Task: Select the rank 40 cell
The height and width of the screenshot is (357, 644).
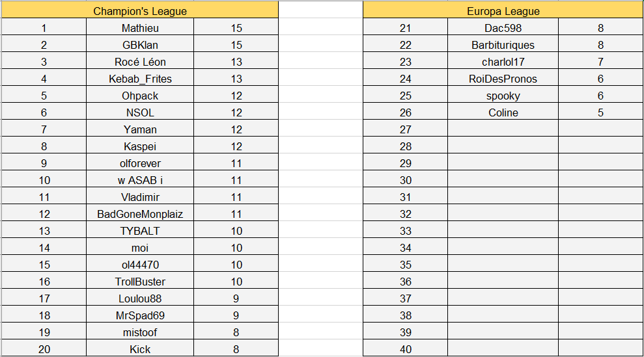Action: tap(406, 349)
